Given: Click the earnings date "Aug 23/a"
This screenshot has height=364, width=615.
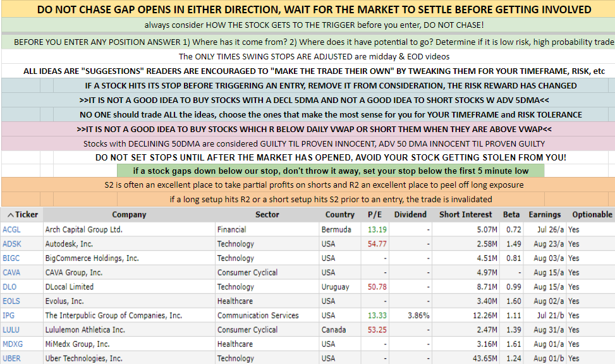Looking at the screenshot, I should 549,244.
